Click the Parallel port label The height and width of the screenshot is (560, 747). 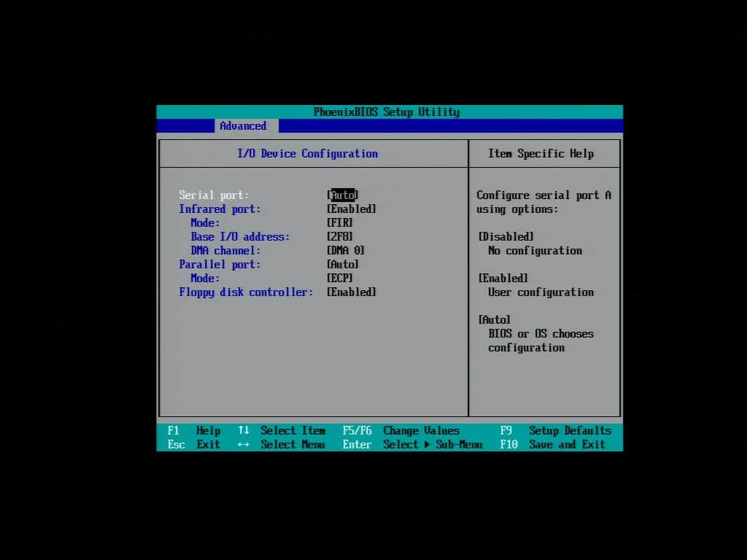[220, 264]
